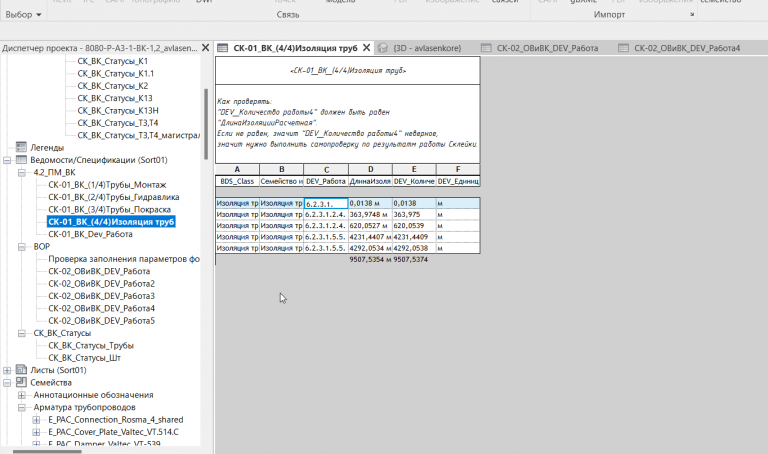Open СК-02_ОВиВК_DEV_Работа5 in tree
768x454 pixels.
(x=101, y=321)
